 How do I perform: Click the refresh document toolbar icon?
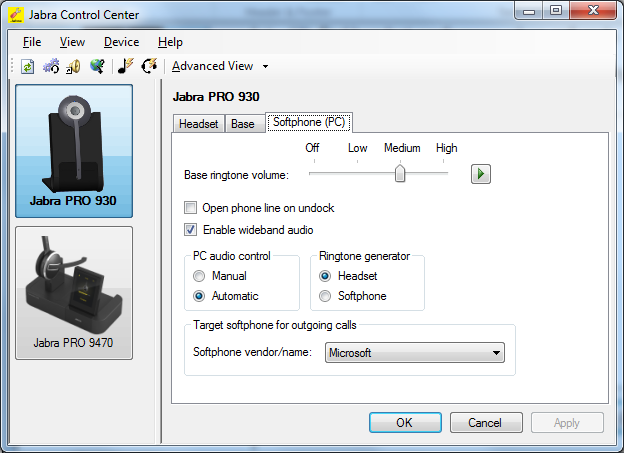click(x=27, y=66)
